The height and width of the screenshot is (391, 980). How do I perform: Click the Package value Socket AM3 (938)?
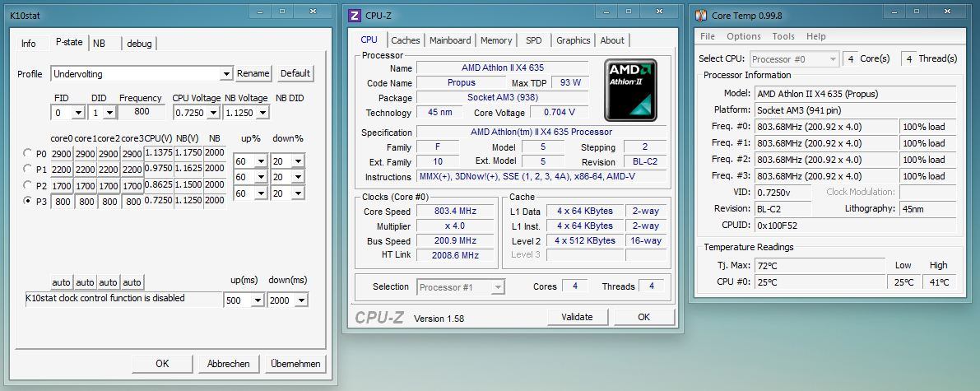(x=503, y=98)
